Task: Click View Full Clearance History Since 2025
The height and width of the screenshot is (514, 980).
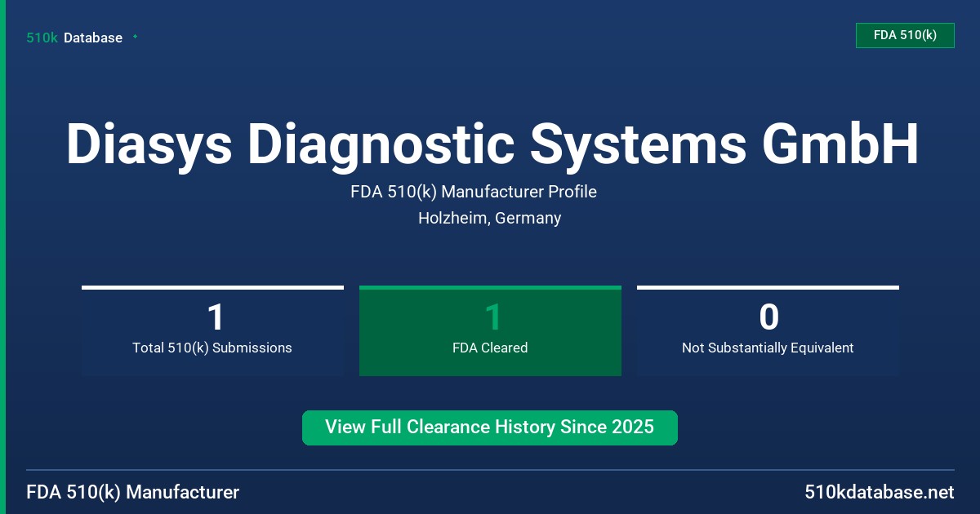Action: 490,428
